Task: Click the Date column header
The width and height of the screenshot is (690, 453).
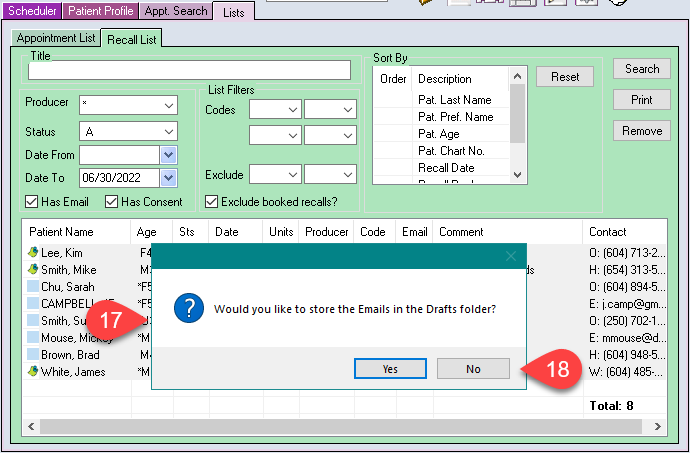Action: click(236, 232)
